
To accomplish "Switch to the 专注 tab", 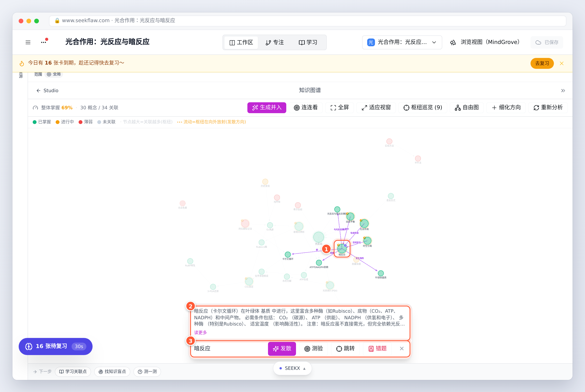I will 274,43.
